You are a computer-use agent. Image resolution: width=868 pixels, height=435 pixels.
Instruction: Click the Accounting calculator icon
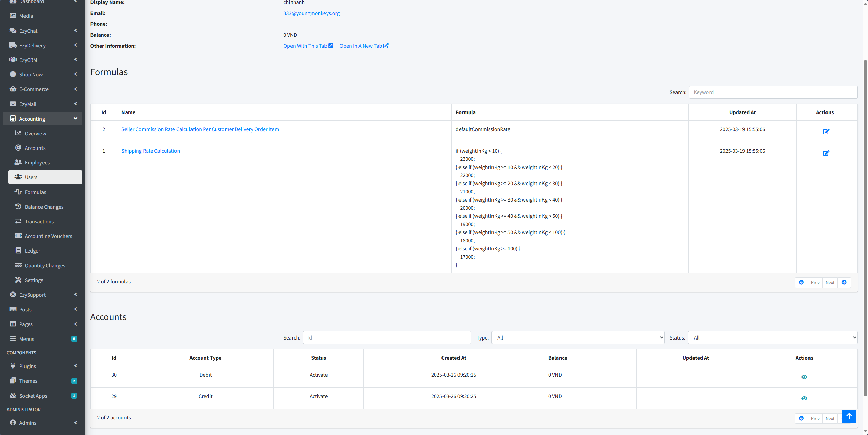coord(13,118)
